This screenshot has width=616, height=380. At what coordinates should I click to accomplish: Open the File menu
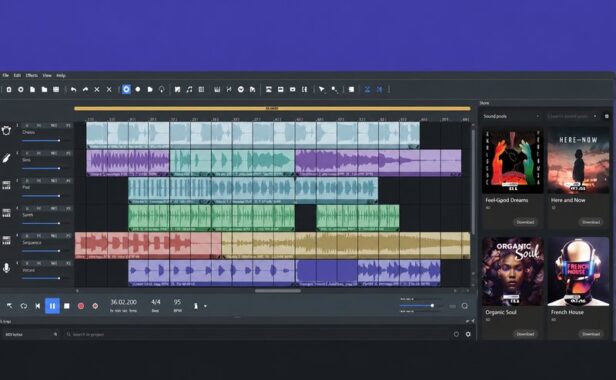pyautogui.click(x=6, y=75)
